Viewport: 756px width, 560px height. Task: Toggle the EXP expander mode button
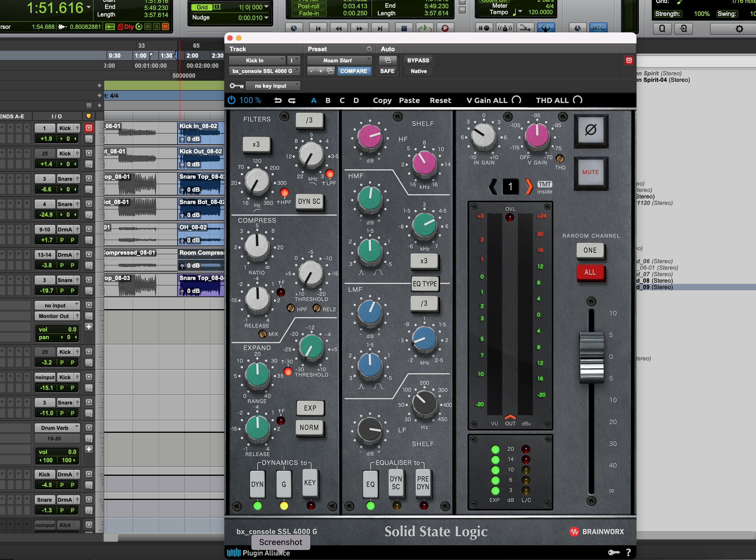pyautogui.click(x=310, y=408)
